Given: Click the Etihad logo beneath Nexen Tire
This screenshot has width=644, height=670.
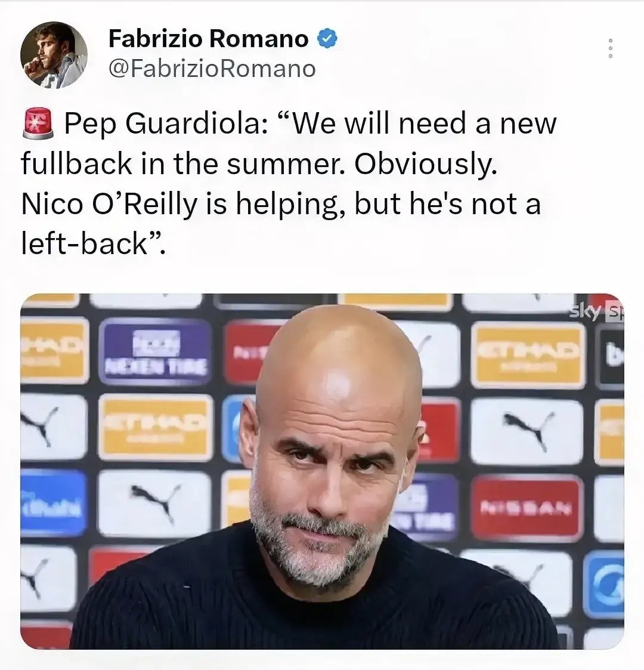Looking at the screenshot, I should point(156,427).
